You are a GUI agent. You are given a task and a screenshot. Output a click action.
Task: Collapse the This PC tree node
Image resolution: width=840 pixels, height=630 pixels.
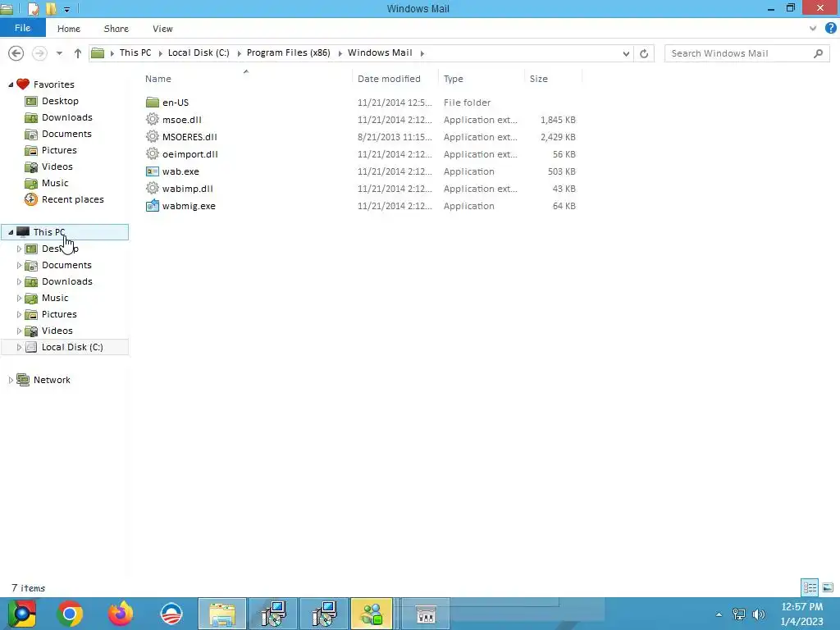tap(11, 232)
